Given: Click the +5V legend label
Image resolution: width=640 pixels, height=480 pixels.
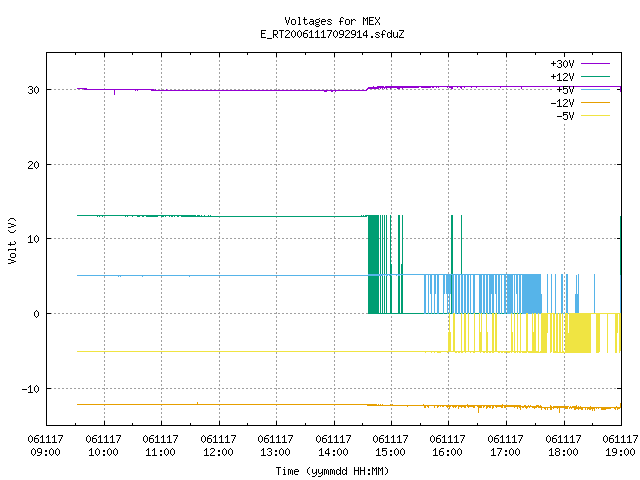Looking at the screenshot, I should (565, 90).
